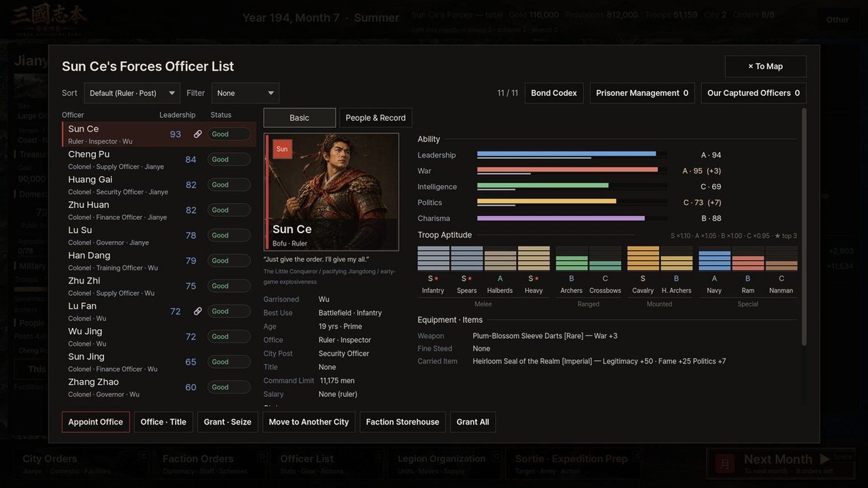
Task: Click Sun Ce's portrait image
Action: pyautogui.click(x=331, y=192)
